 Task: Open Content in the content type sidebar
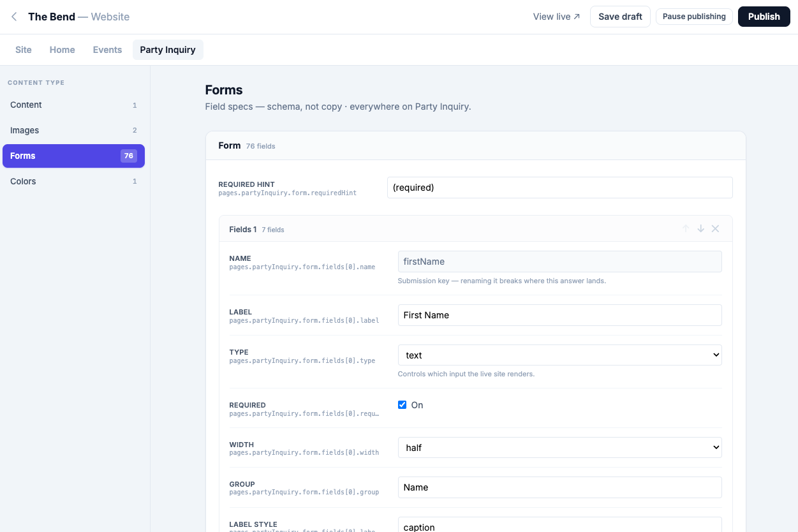pos(73,105)
